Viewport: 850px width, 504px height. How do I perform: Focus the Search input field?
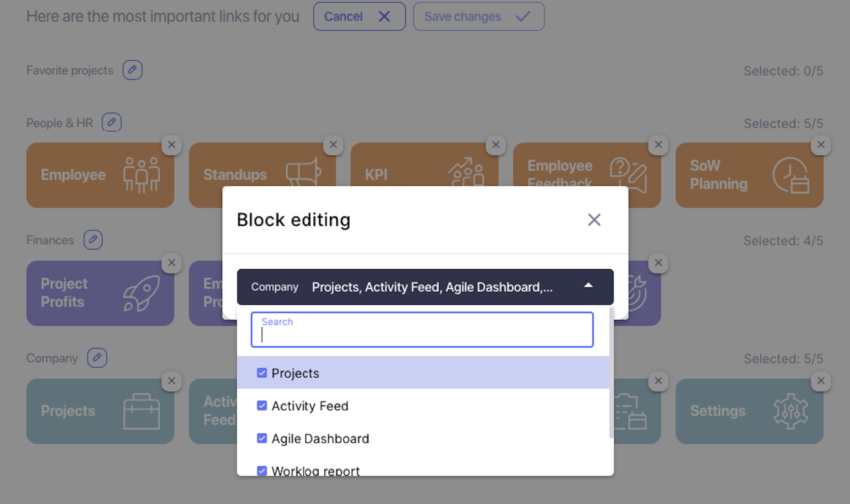[x=422, y=330]
